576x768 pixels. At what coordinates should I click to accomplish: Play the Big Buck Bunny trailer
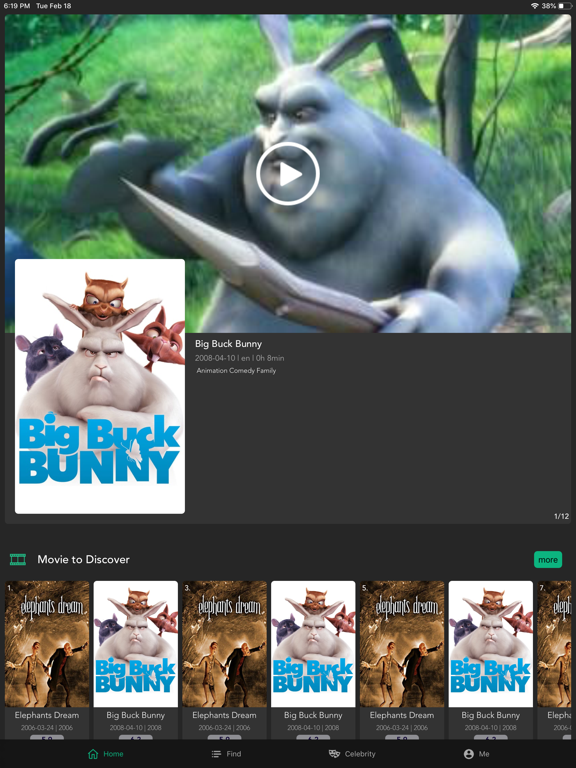click(288, 174)
